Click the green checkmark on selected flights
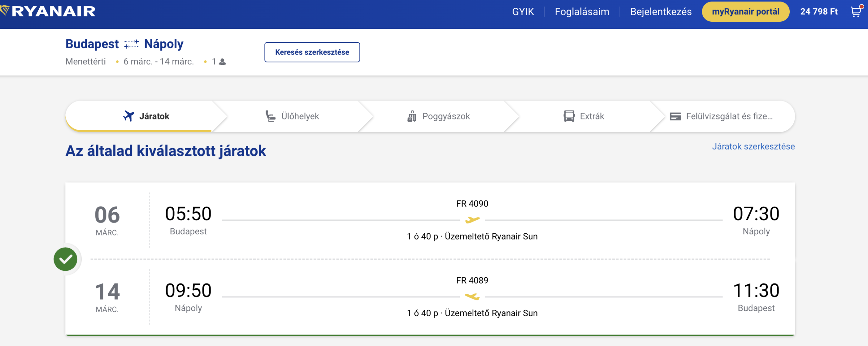The image size is (868, 346). [66, 259]
